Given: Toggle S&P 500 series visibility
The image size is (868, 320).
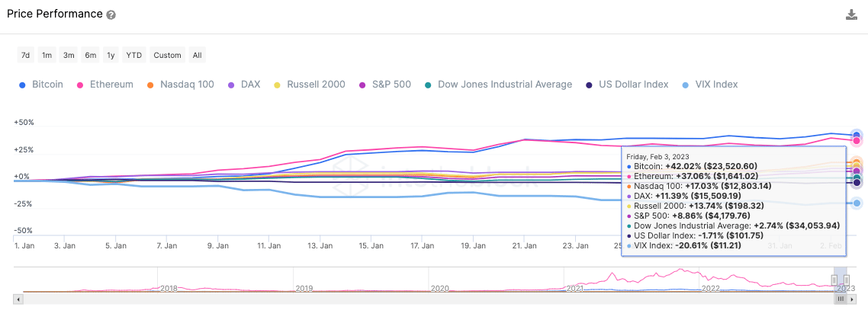Looking at the screenshot, I should click(x=384, y=85).
